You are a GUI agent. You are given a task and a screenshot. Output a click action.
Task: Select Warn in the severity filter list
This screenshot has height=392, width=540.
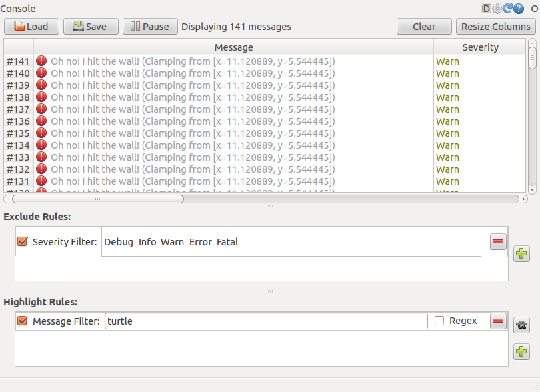pos(172,242)
